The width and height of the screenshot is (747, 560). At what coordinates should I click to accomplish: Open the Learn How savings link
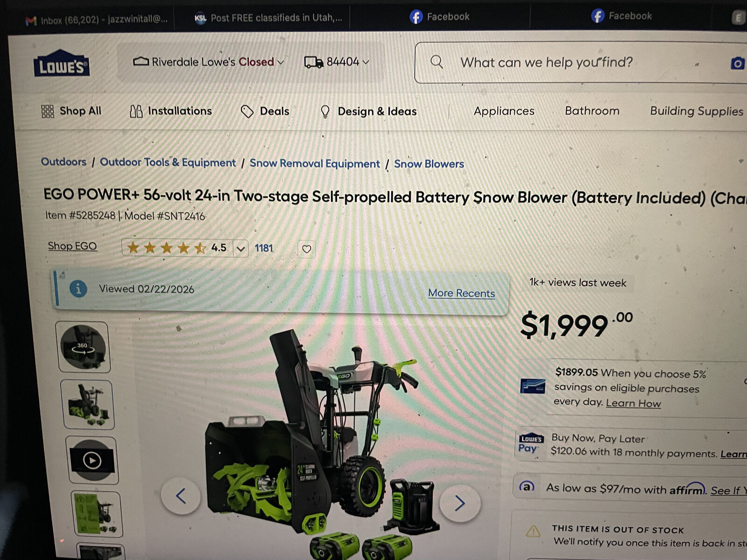click(633, 403)
